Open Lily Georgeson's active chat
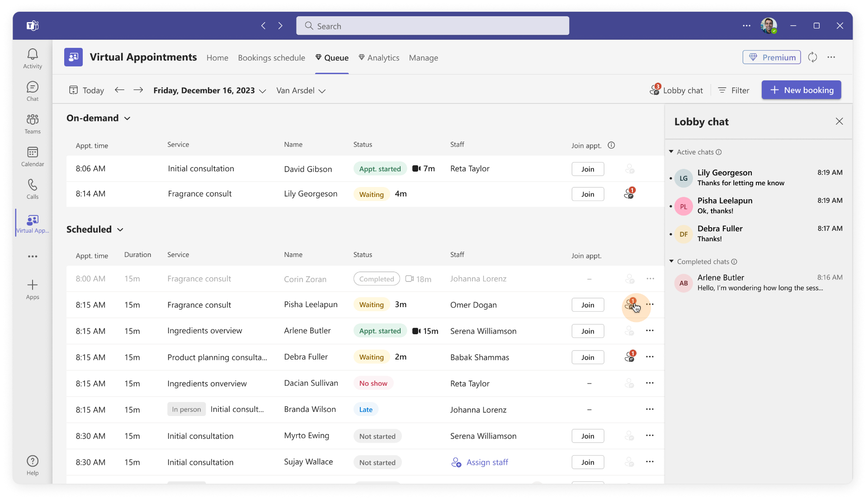Viewport: 868px width, 500px height. [758, 178]
